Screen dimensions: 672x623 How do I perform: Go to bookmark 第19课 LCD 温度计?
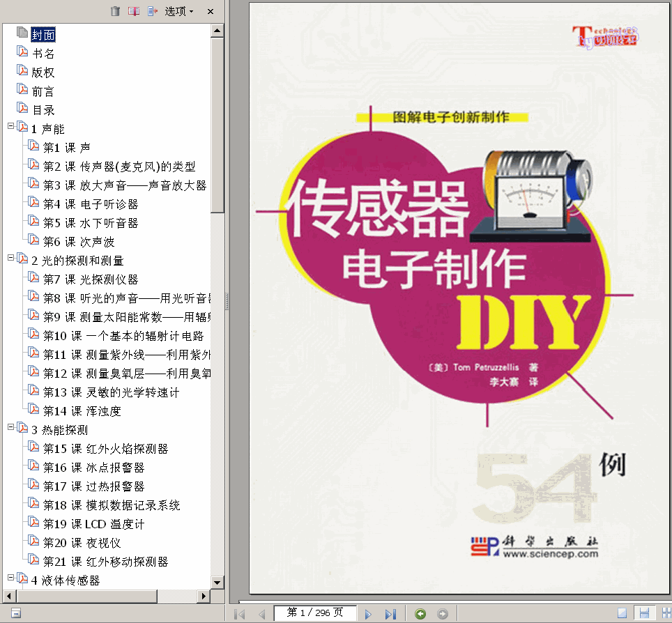[92, 523]
